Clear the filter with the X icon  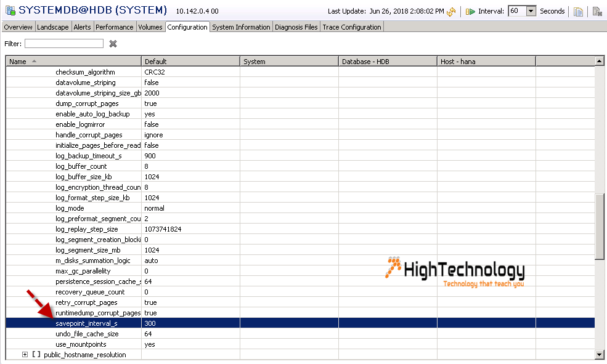pyautogui.click(x=113, y=44)
